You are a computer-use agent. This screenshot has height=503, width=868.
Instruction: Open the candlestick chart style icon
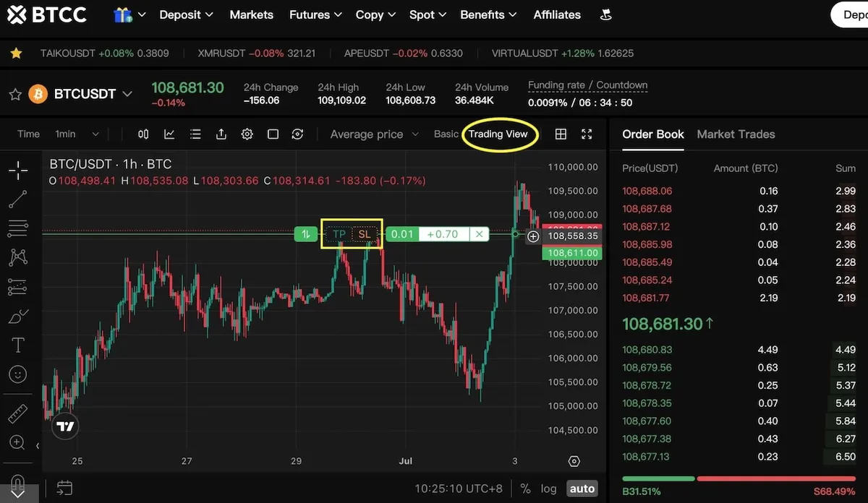(143, 134)
